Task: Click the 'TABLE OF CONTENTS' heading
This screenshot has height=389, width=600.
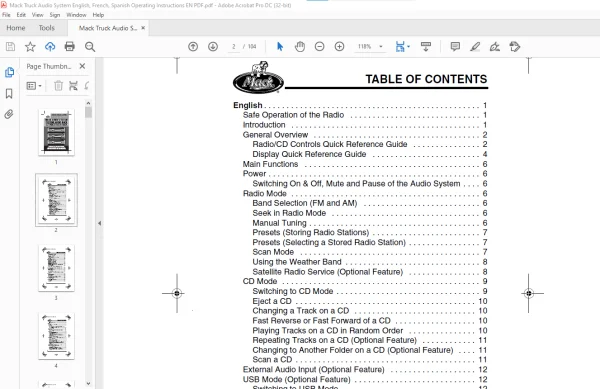Action: coord(426,79)
